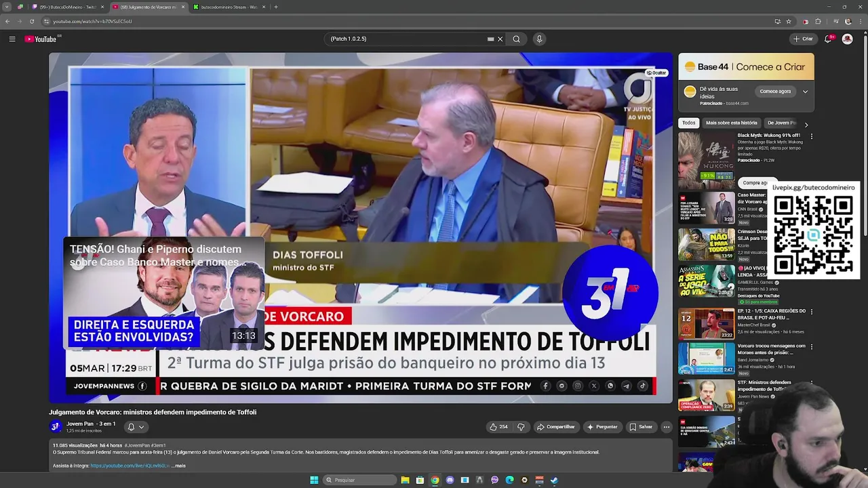Go back in browser history
868x488 pixels.
[7, 22]
